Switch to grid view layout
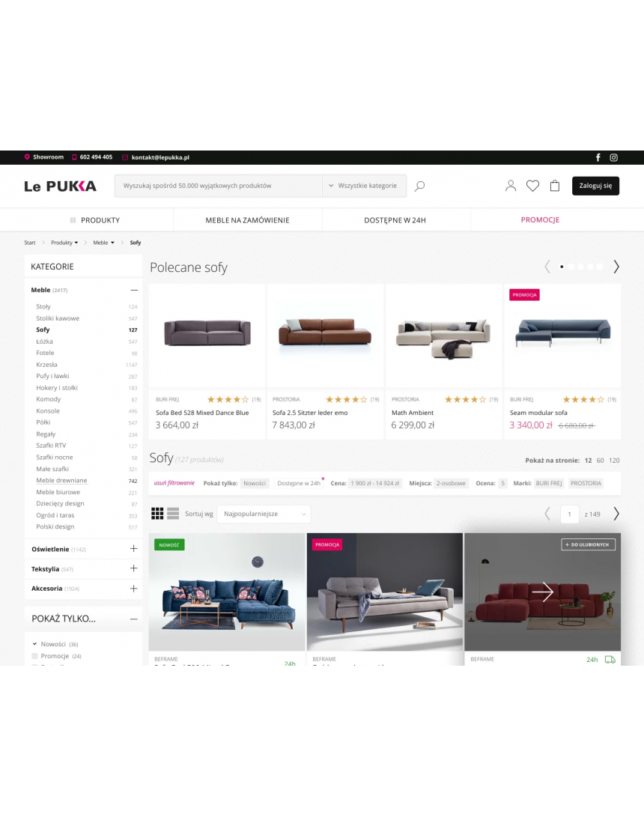The width and height of the screenshot is (644, 817). coord(157,514)
